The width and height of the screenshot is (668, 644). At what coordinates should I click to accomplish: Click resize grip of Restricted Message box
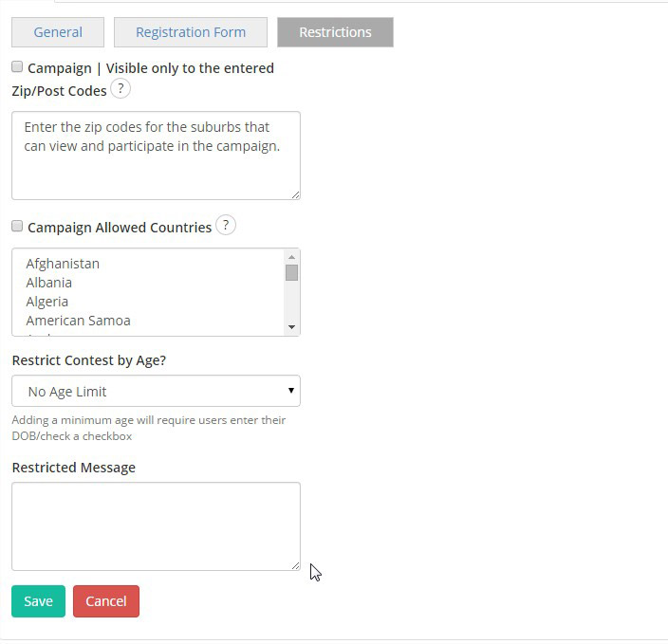(x=295, y=565)
